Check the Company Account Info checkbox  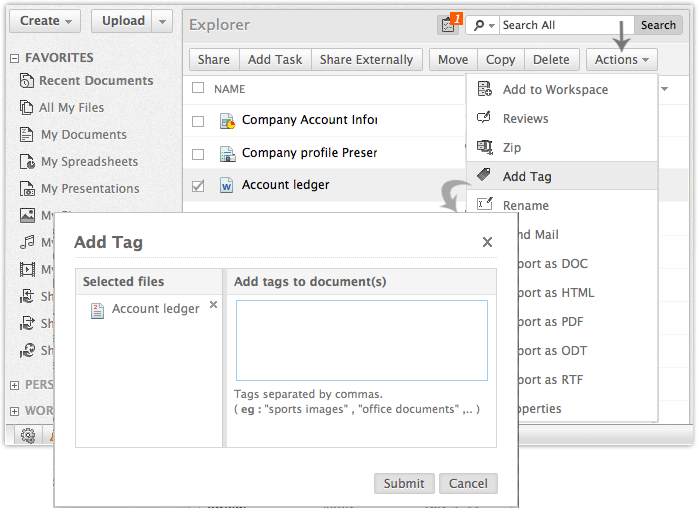198,121
